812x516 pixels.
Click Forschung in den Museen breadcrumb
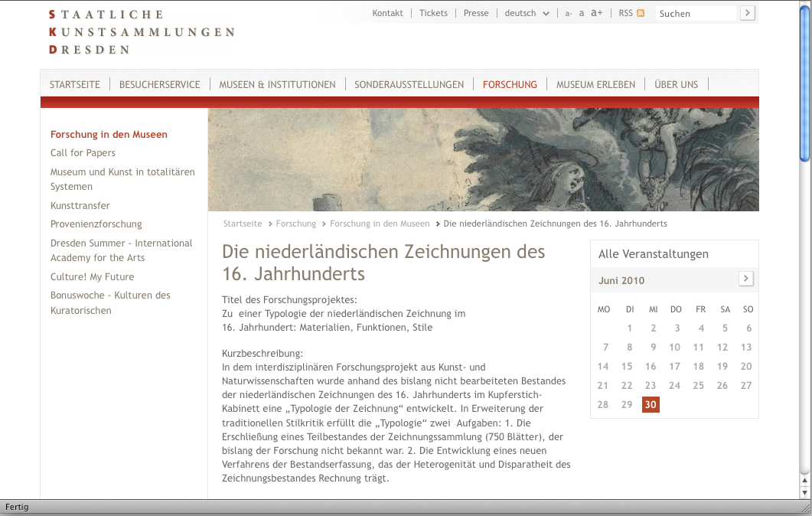point(380,224)
